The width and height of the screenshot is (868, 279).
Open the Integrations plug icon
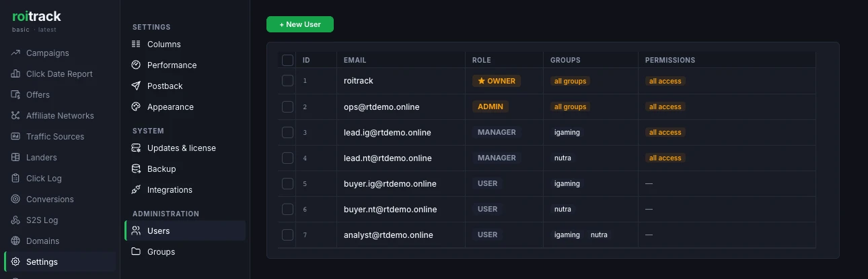pyautogui.click(x=136, y=190)
